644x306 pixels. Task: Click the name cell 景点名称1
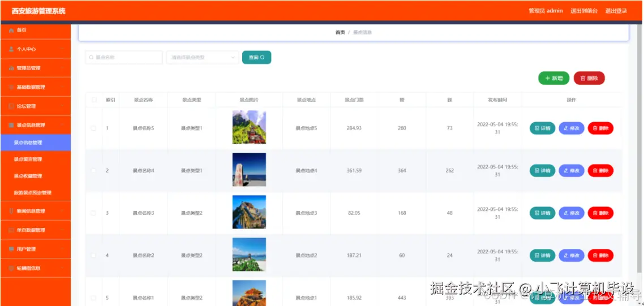pyautogui.click(x=143, y=298)
